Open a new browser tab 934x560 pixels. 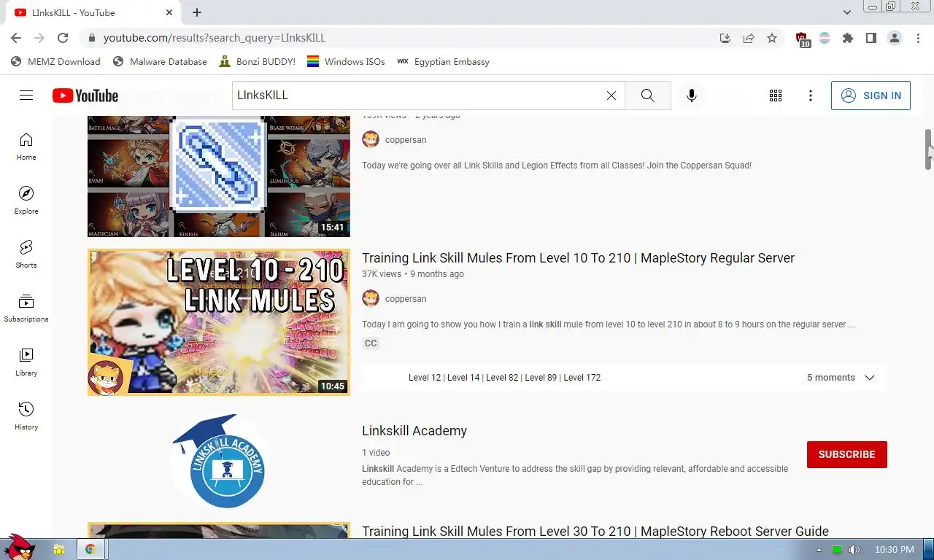[197, 12]
